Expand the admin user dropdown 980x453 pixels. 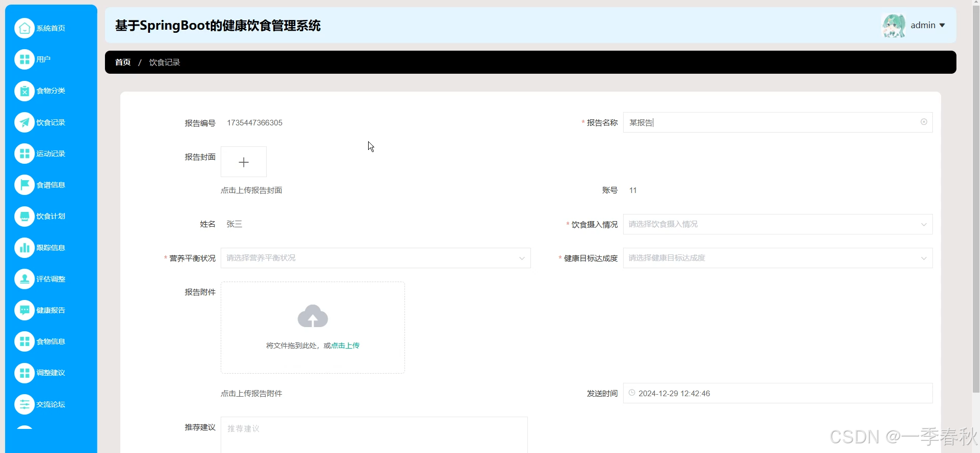(928, 25)
